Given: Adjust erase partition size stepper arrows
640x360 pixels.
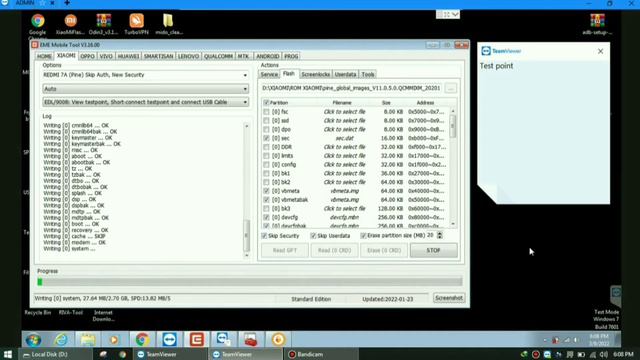Looking at the screenshot, I should [x=440, y=236].
